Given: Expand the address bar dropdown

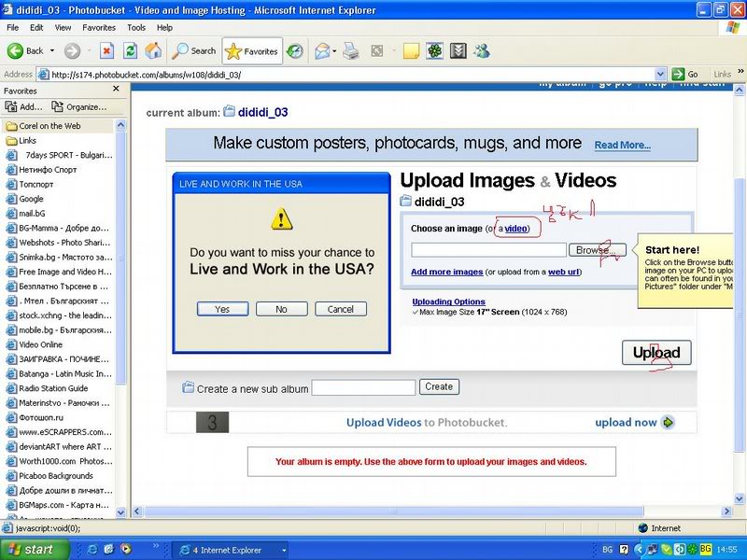Looking at the screenshot, I should [660, 74].
